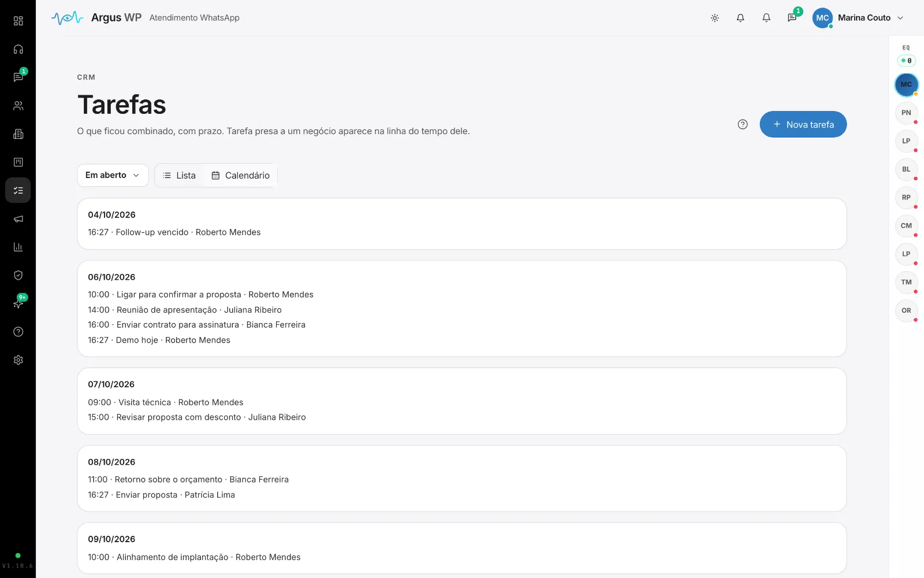Open reports bar chart icon in sidebar
The image size is (924, 578).
pyautogui.click(x=18, y=247)
